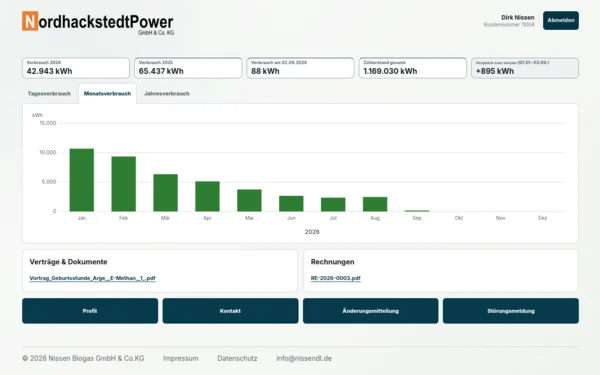600x375 pixels.
Task: Log out with the Abmelden button
Action: pos(561,20)
